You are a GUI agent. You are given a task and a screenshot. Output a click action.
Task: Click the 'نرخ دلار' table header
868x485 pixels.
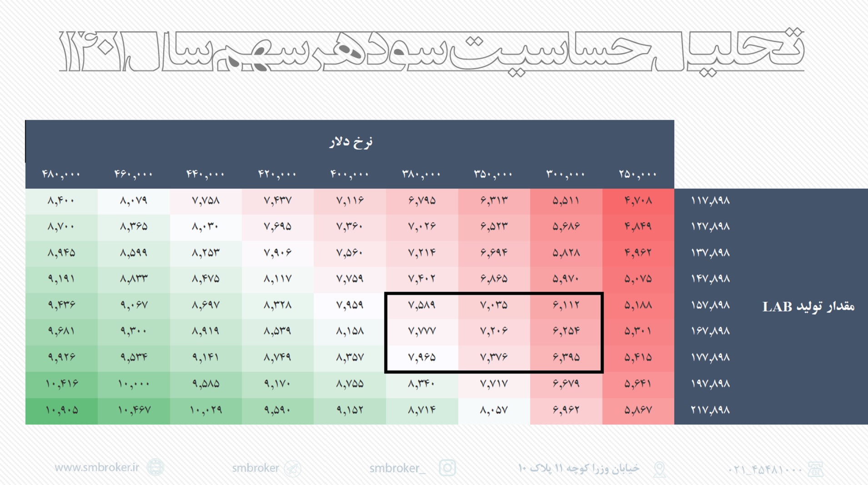pos(350,142)
